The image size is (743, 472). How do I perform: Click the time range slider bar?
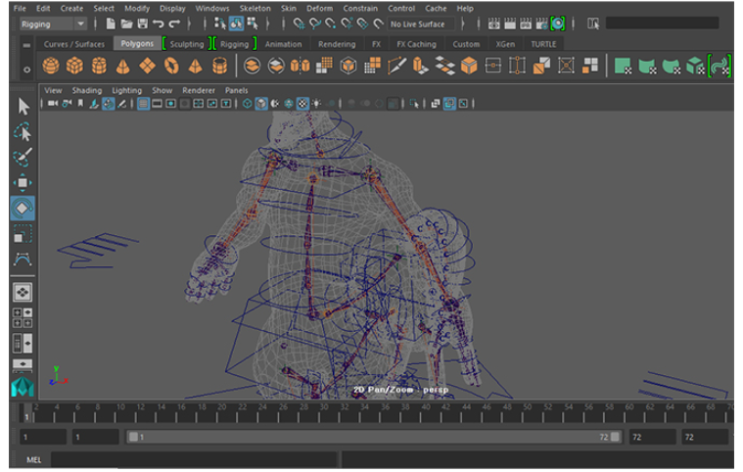click(x=374, y=437)
